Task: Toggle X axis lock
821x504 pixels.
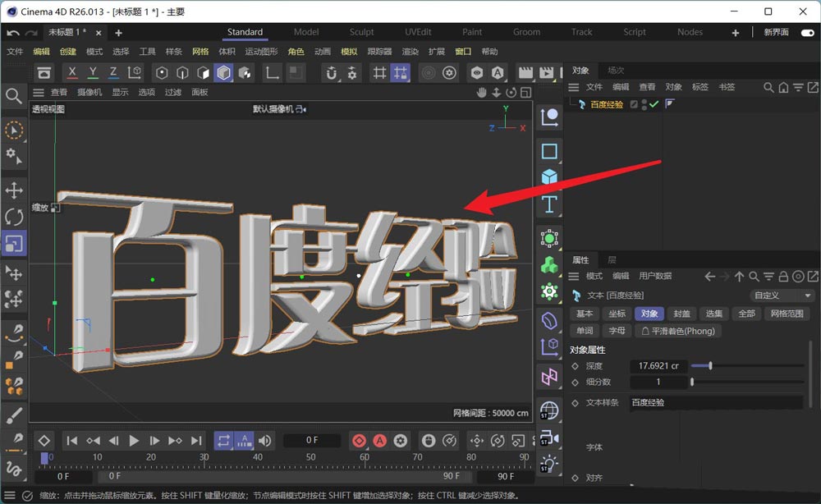Action: point(71,73)
